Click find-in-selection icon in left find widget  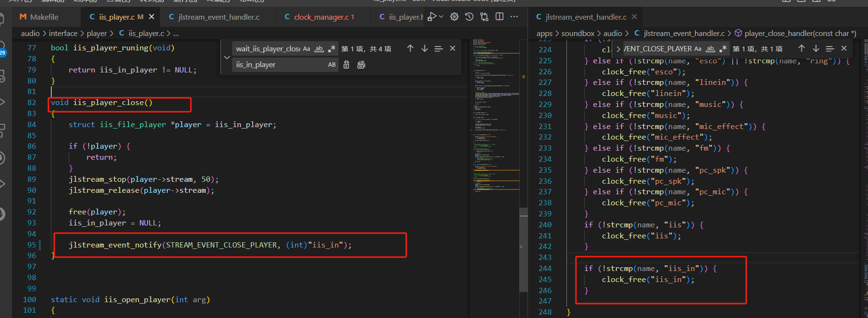click(x=438, y=48)
